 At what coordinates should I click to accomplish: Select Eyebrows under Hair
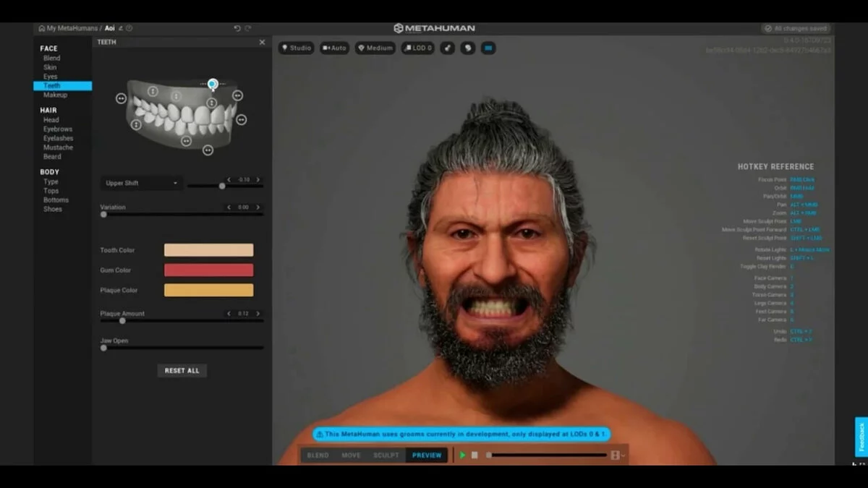(58, 129)
